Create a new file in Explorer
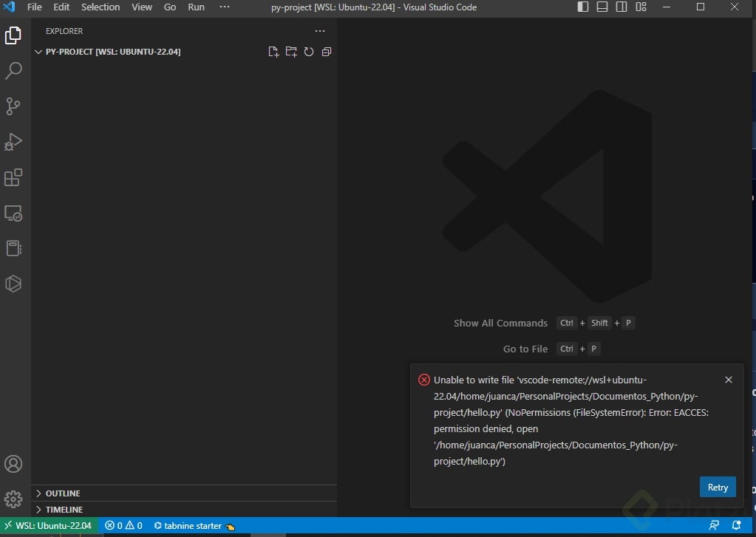The height and width of the screenshot is (537, 756). click(273, 52)
